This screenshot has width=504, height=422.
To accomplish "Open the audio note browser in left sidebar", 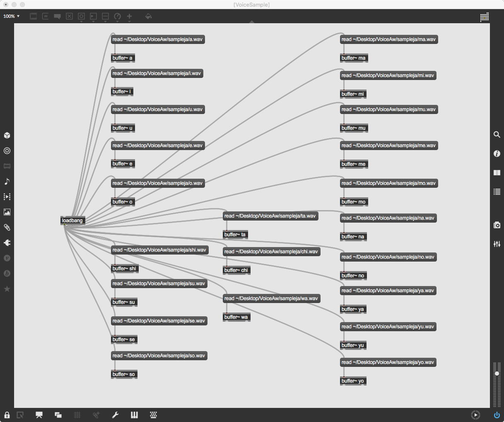I will [7, 182].
